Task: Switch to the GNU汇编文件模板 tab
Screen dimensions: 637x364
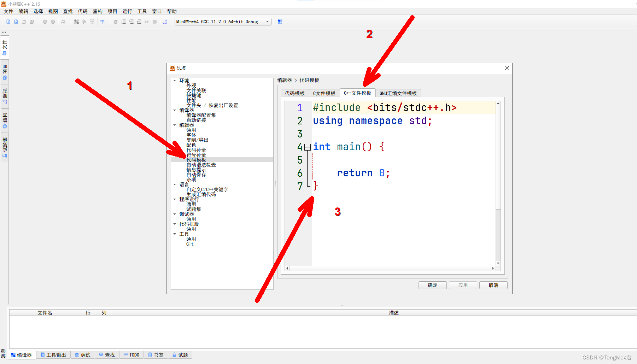Action: pos(398,93)
